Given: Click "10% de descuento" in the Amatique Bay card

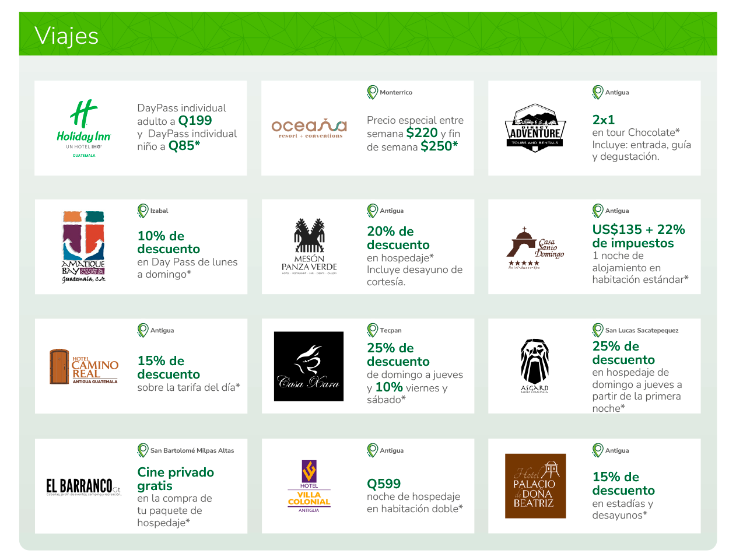Looking at the screenshot, I should (x=169, y=243).
